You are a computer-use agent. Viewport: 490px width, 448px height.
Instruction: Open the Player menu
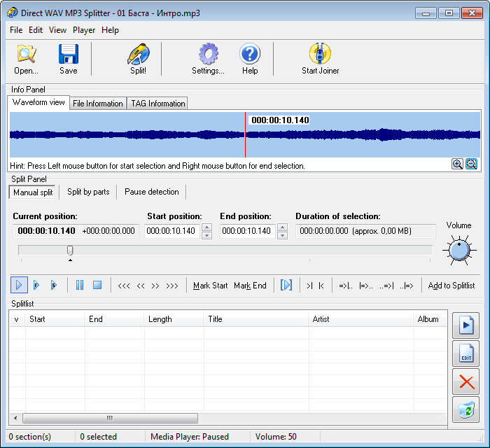click(84, 30)
